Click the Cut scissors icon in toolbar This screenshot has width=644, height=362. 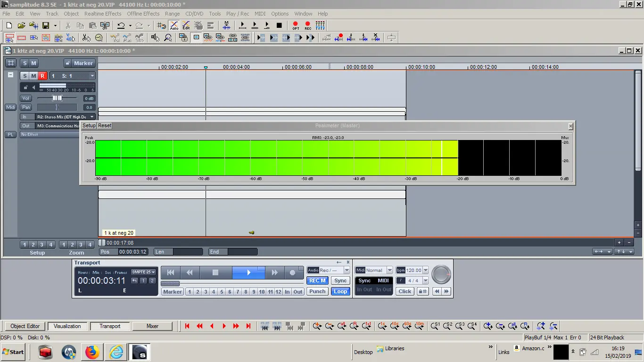(x=68, y=25)
